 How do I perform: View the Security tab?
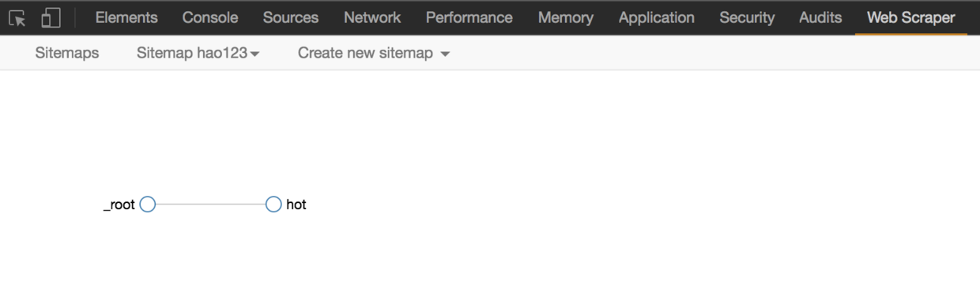pyautogui.click(x=747, y=17)
